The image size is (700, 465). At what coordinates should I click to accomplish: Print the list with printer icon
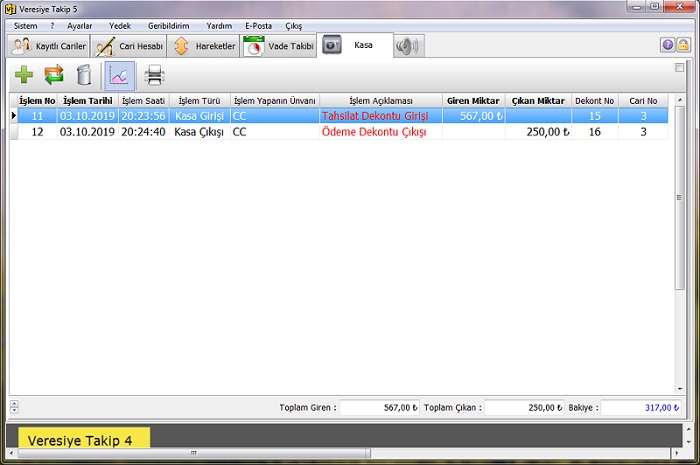pyautogui.click(x=154, y=75)
